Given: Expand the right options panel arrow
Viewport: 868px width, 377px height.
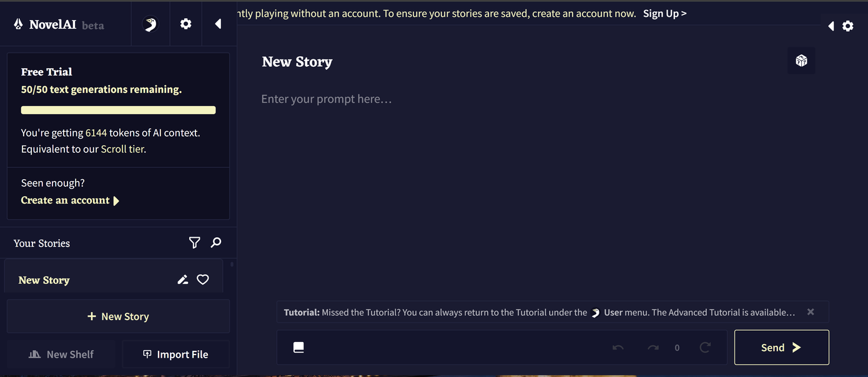Looking at the screenshot, I should [x=831, y=26].
